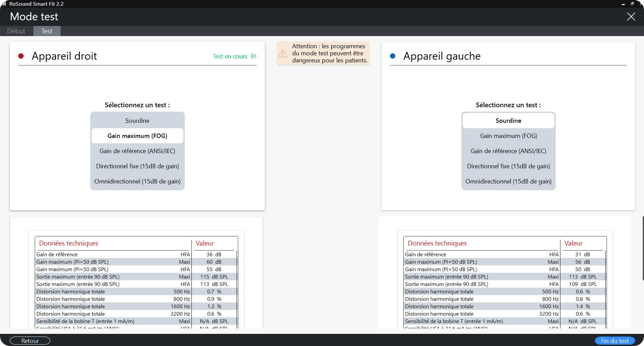Choose Gain maximum (FOG) for left device
Screen dimensions: 644x346
pos(508,136)
